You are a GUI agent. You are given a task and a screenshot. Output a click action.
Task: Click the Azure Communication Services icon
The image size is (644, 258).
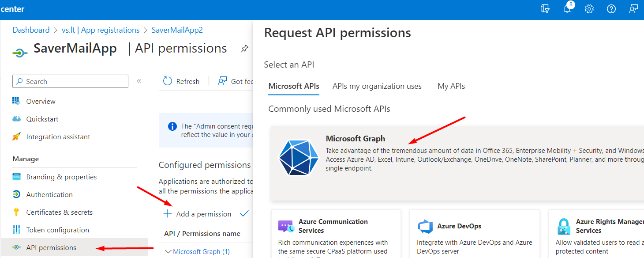pyautogui.click(x=286, y=227)
